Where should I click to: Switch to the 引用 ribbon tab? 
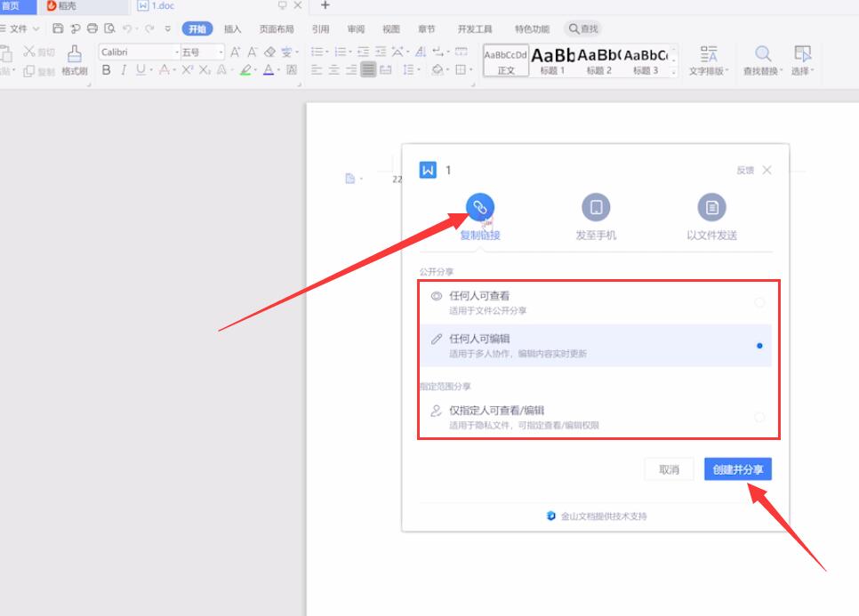pyautogui.click(x=320, y=29)
